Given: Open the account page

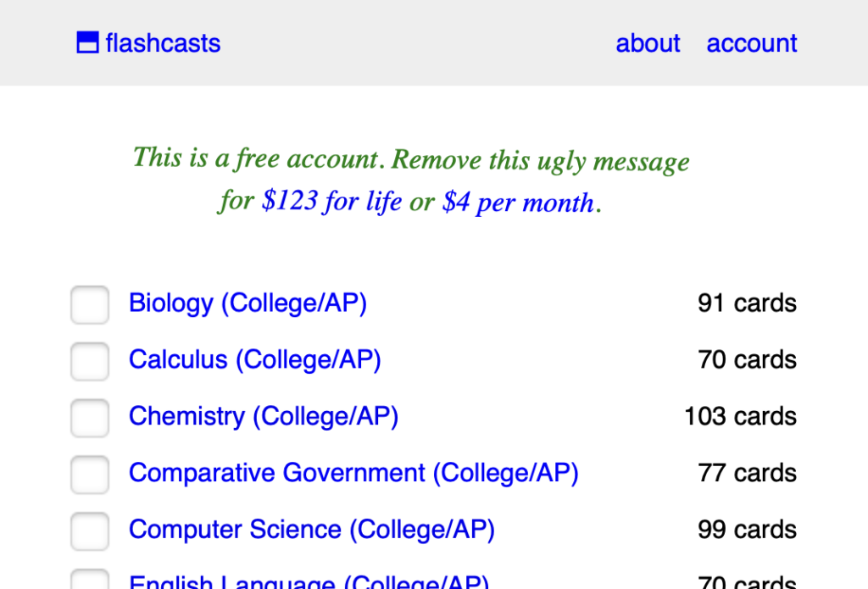Looking at the screenshot, I should (752, 43).
